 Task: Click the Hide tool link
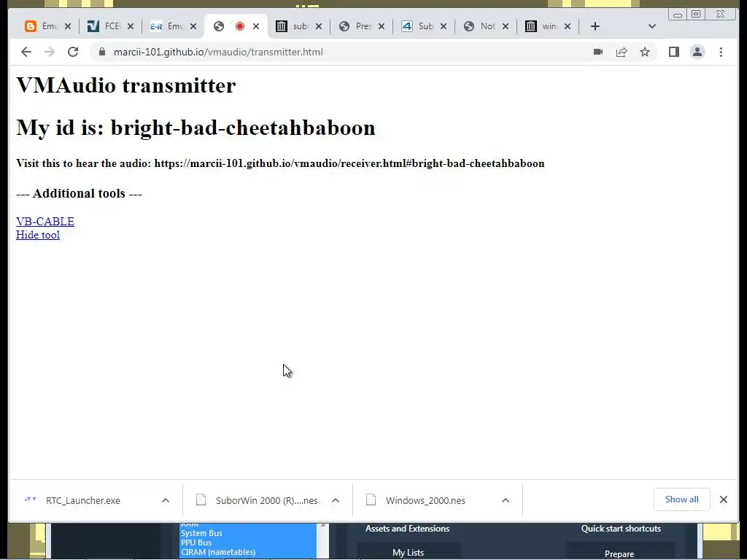(38, 235)
